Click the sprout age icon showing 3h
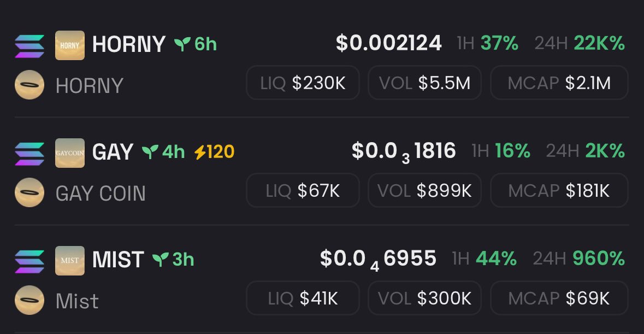644x334 pixels. click(x=161, y=259)
